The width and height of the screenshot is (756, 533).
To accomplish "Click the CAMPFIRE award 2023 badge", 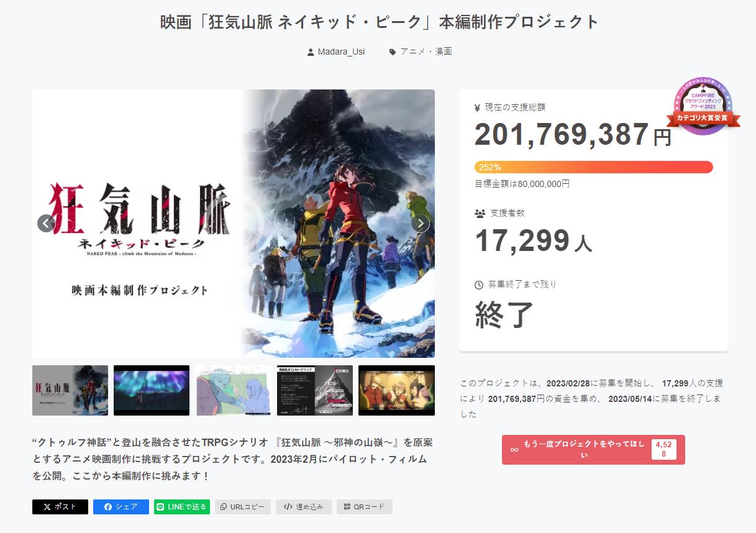I will pos(703,106).
